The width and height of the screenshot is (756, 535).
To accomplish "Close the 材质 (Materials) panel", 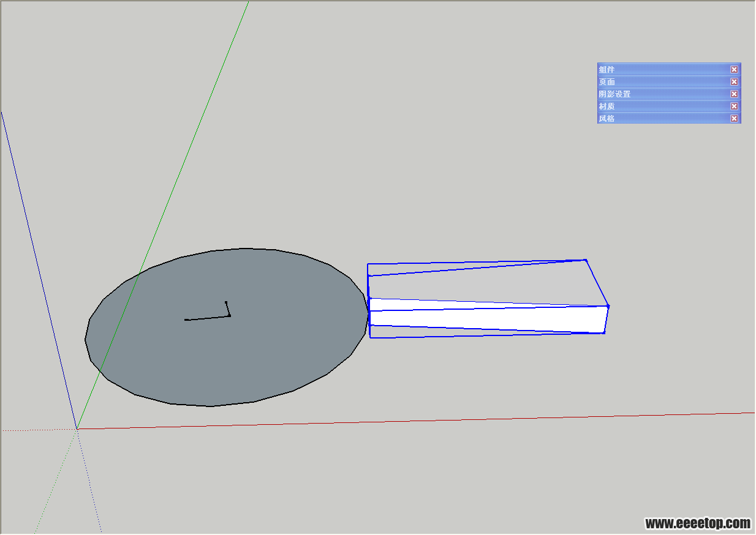I will pyautogui.click(x=734, y=106).
